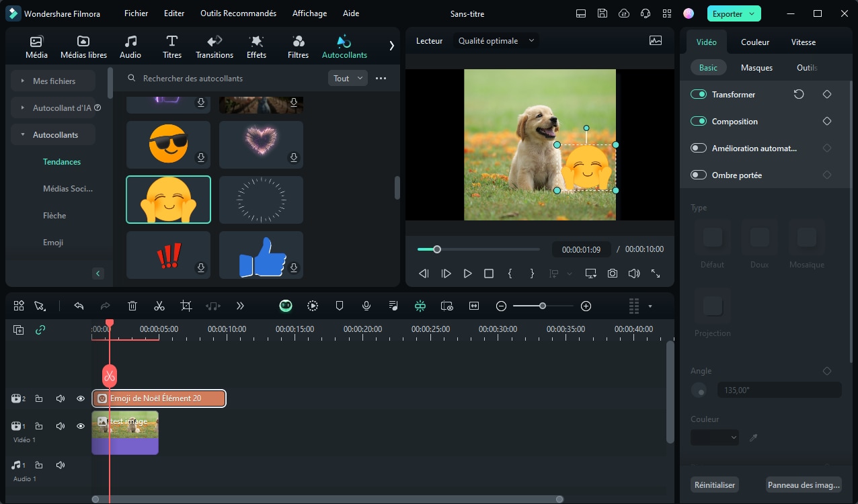This screenshot has width=858, height=504.
Task: Open the Exporter button dropdown
Action: point(752,13)
